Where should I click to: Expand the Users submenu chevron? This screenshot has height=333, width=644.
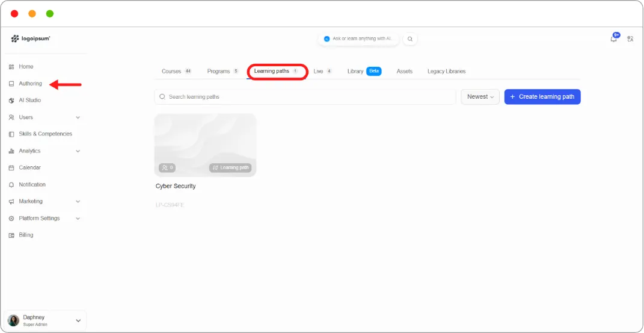click(x=78, y=117)
